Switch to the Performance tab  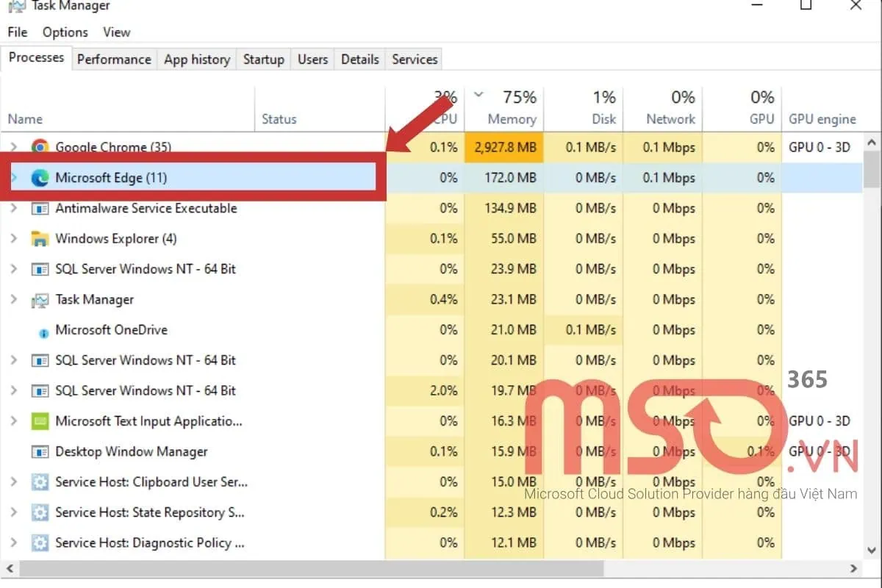(x=114, y=59)
